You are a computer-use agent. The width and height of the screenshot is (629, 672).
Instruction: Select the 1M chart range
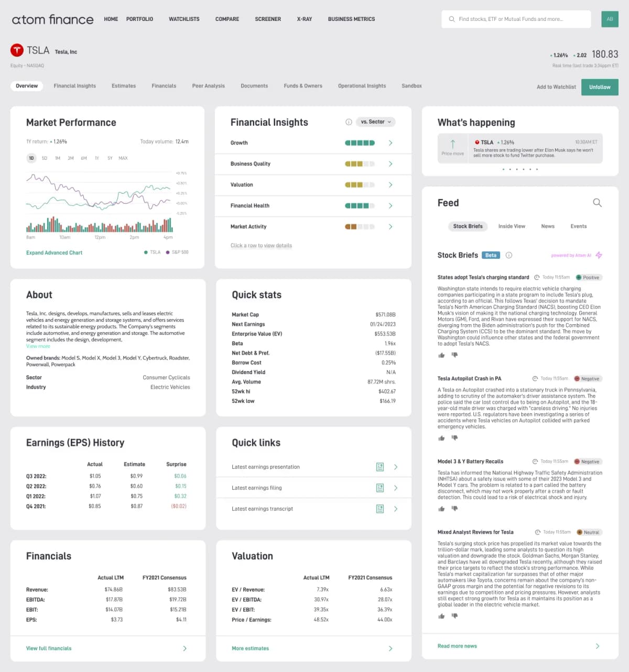[x=58, y=158]
